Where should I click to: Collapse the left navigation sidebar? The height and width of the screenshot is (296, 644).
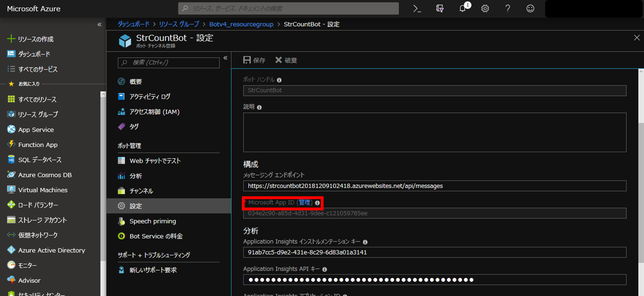(x=99, y=24)
